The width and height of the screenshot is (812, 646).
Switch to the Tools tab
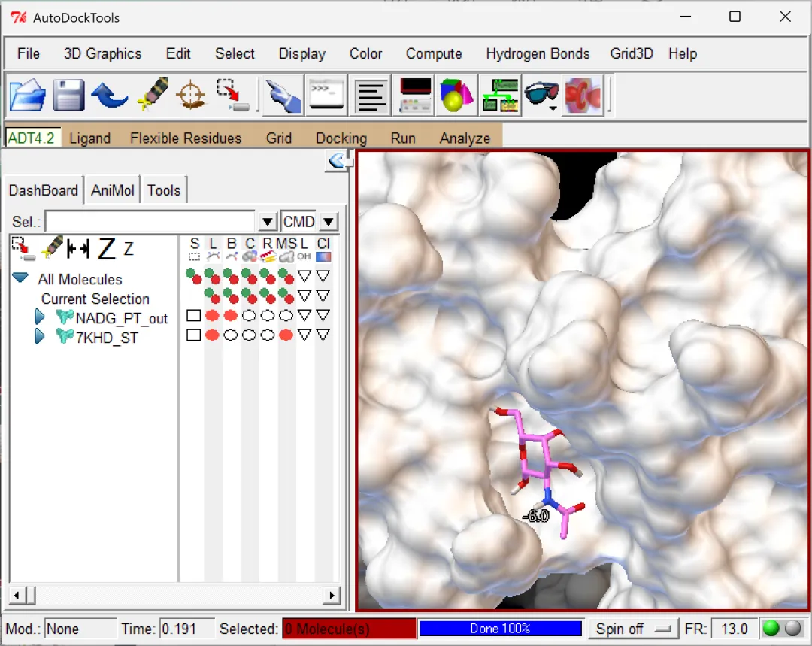point(164,190)
